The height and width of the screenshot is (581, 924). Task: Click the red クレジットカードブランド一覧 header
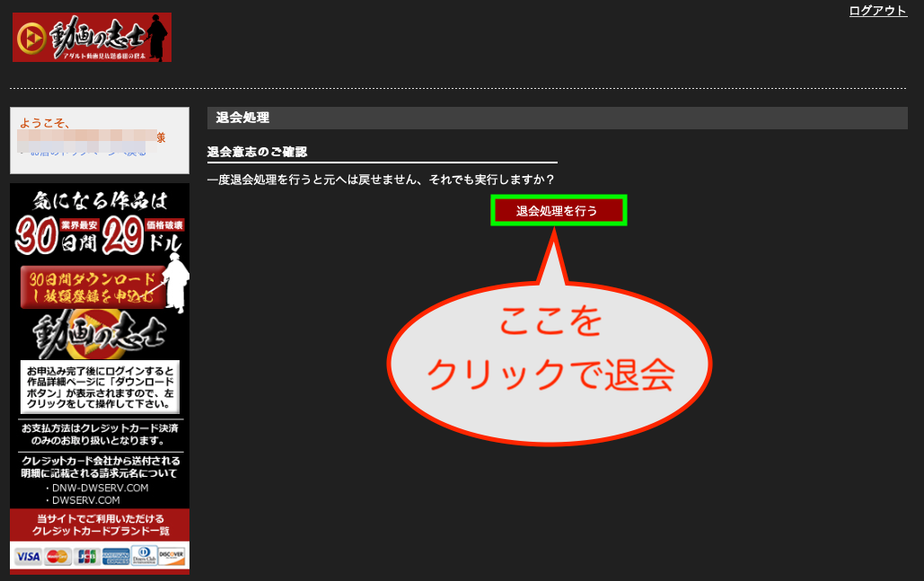[100, 524]
